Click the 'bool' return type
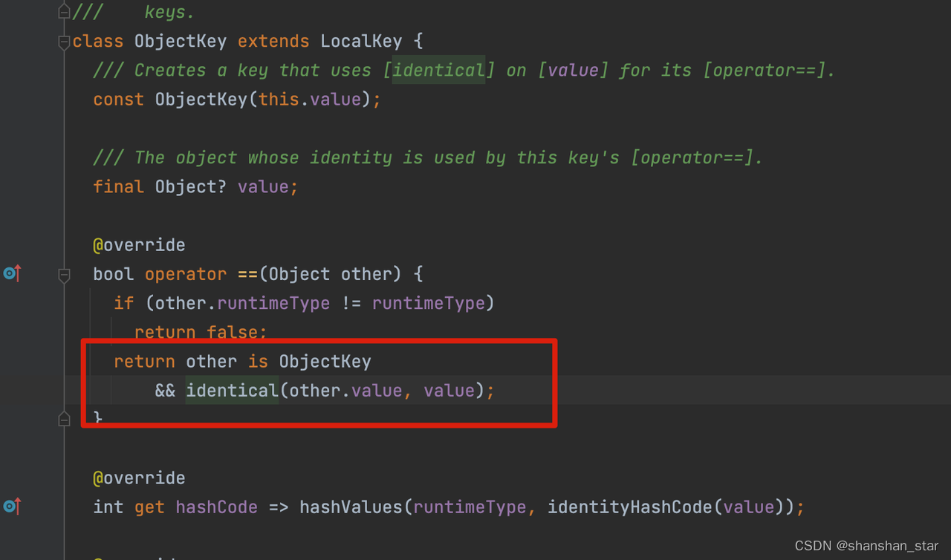Viewport: 951px width, 560px height. pyautogui.click(x=113, y=274)
